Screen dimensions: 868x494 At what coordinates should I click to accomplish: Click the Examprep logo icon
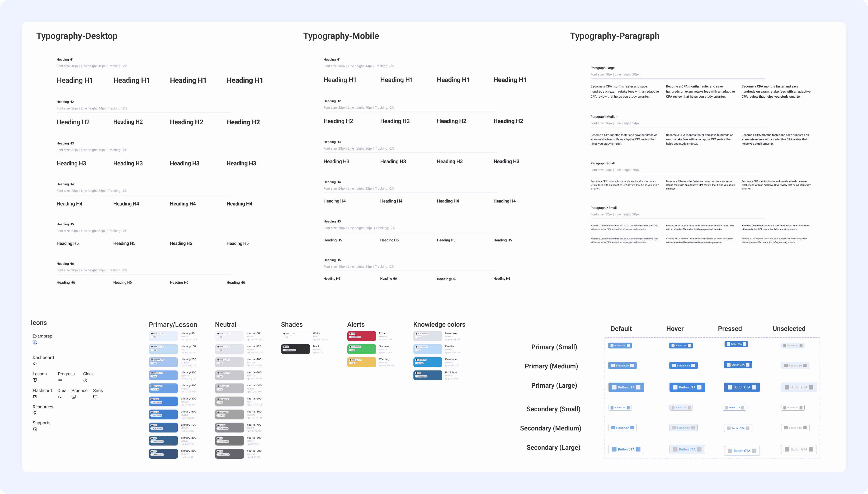click(x=35, y=342)
